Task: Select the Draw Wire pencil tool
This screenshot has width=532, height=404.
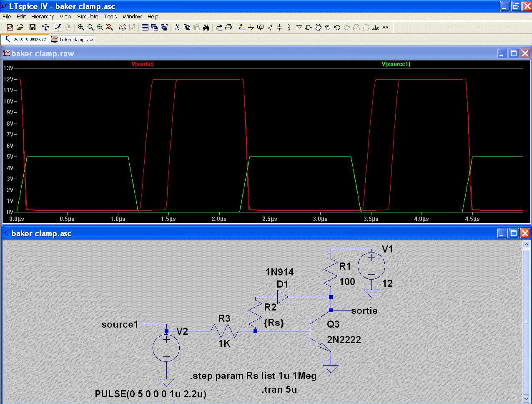Action: click(x=241, y=28)
